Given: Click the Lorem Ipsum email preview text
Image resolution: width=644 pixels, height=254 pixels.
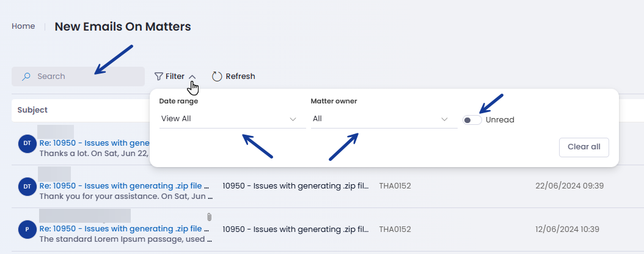Looking at the screenshot, I should pyautogui.click(x=125, y=239).
